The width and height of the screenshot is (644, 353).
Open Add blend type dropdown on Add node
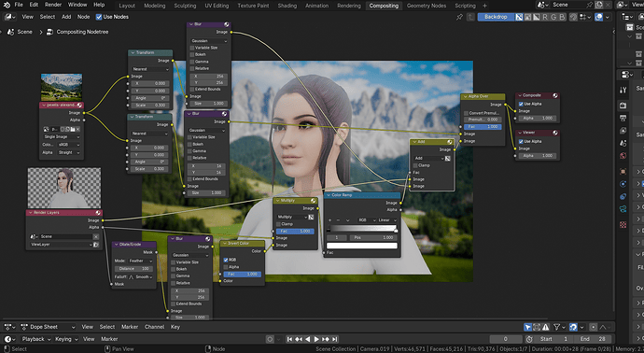(428, 158)
